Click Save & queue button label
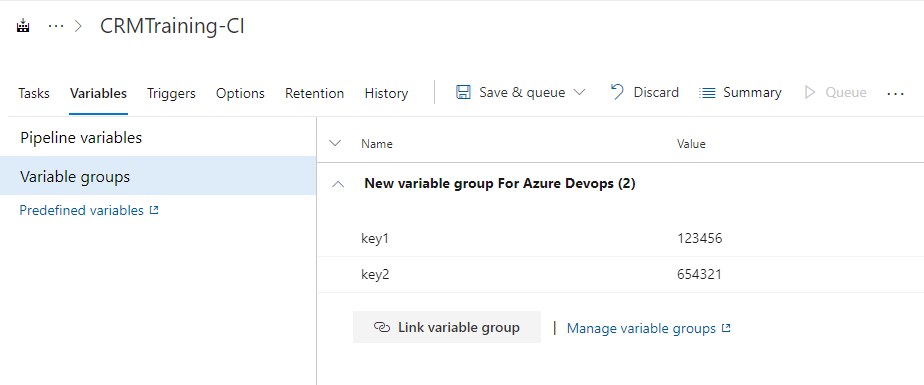The image size is (924, 385). click(x=522, y=93)
